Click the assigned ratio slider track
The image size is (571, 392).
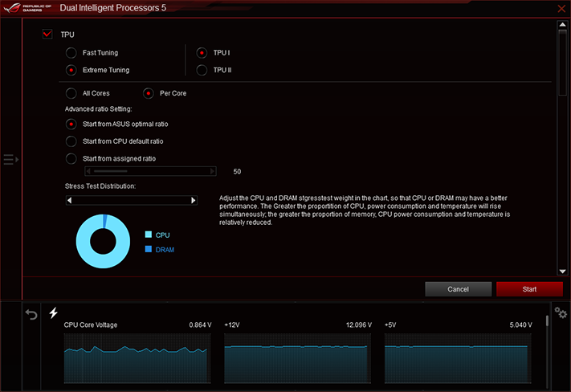pyautogui.click(x=150, y=171)
